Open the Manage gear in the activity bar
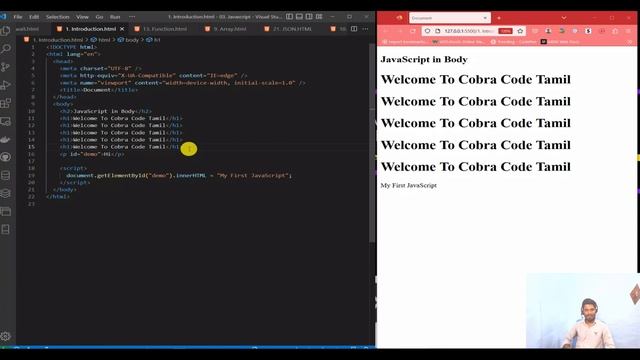 pos(6,336)
